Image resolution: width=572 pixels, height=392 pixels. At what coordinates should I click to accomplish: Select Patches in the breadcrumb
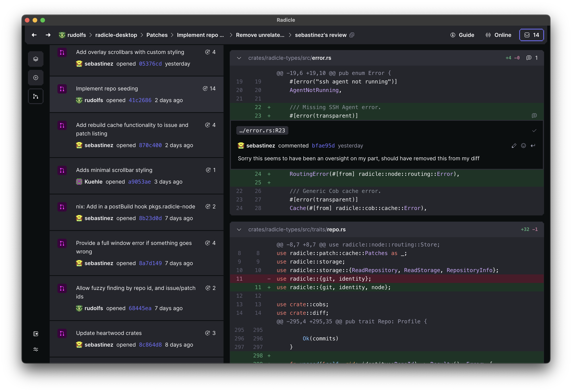[x=157, y=35]
